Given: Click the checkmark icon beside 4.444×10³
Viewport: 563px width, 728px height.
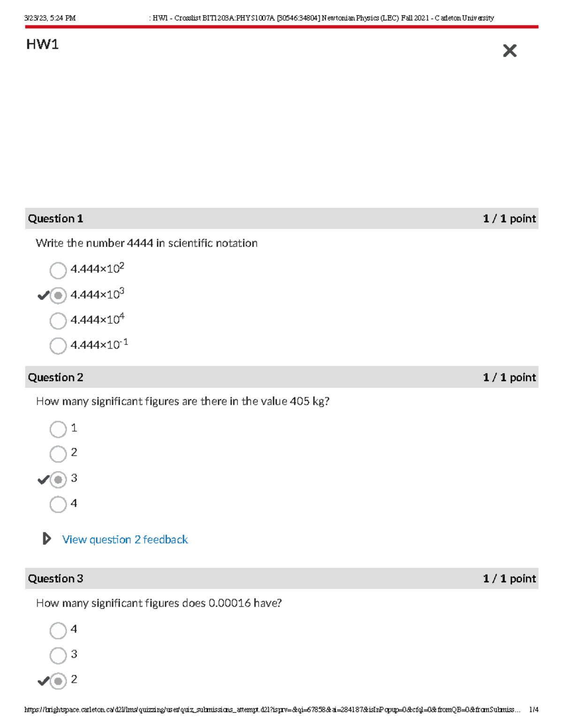Looking at the screenshot, I should point(43,295).
